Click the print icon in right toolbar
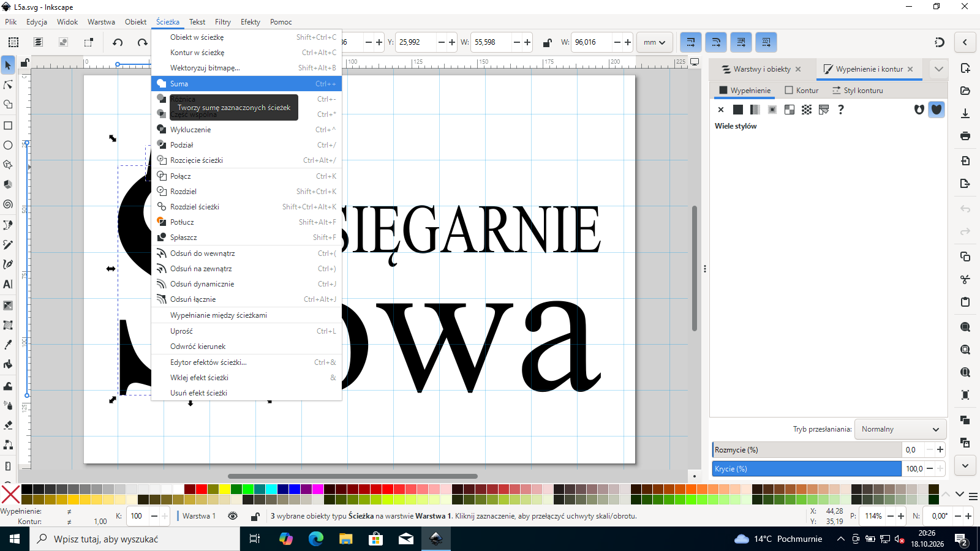Image resolution: width=980 pixels, height=551 pixels. point(965,136)
